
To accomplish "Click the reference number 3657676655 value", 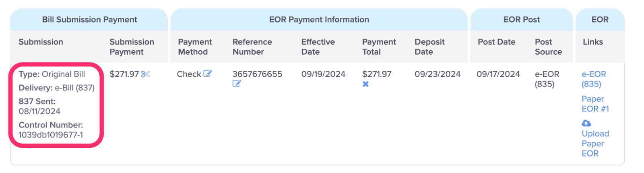I will (257, 74).
